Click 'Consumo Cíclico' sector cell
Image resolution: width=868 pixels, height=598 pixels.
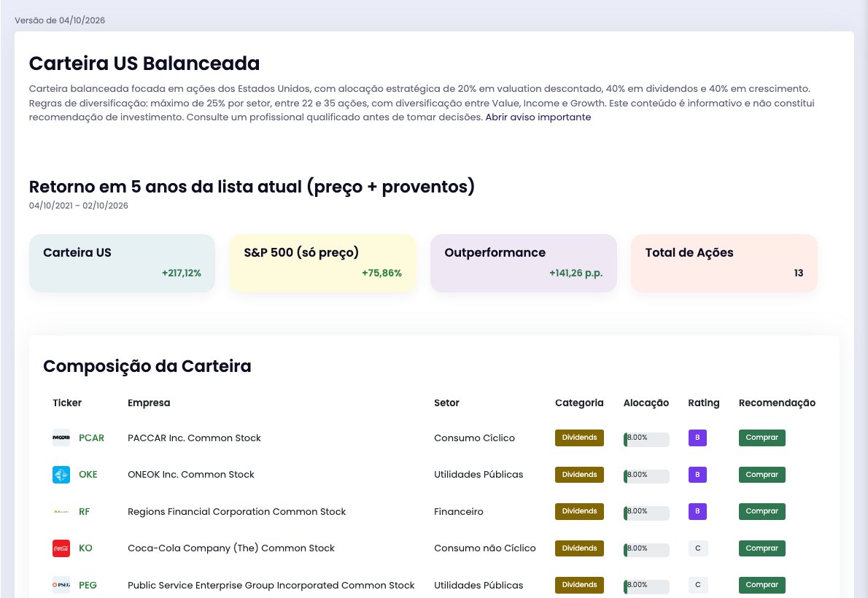coord(474,438)
